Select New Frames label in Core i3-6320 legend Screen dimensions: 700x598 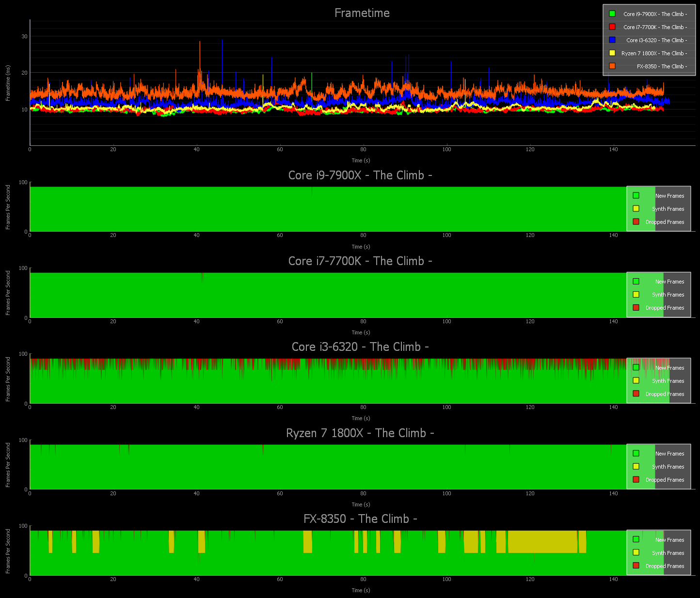coord(670,368)
